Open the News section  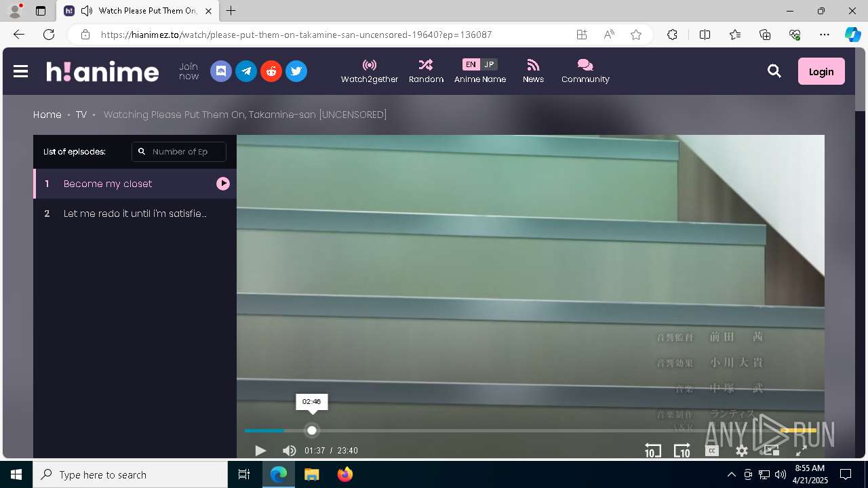533,71
